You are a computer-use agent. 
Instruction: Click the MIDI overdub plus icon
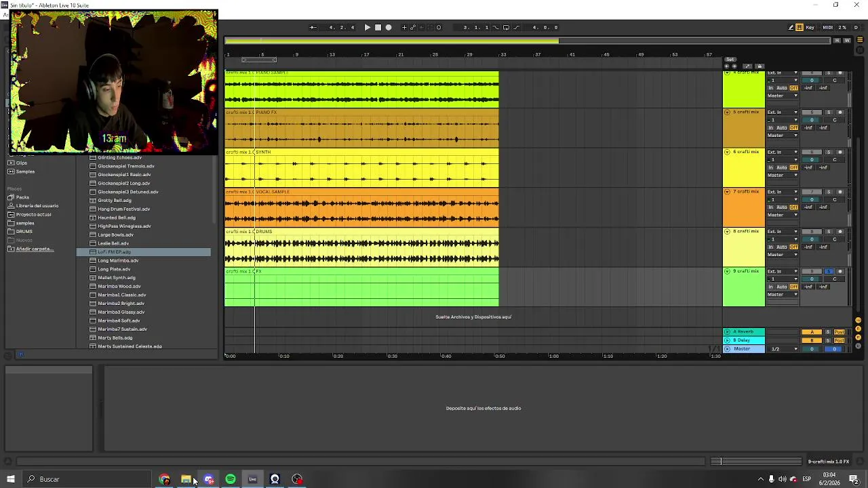404,27
